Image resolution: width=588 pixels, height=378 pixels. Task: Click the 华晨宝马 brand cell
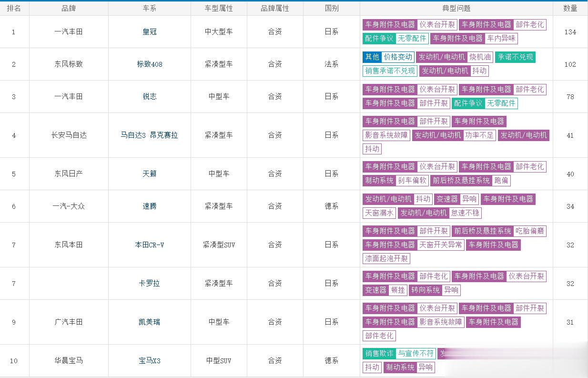tap(69, 361)
